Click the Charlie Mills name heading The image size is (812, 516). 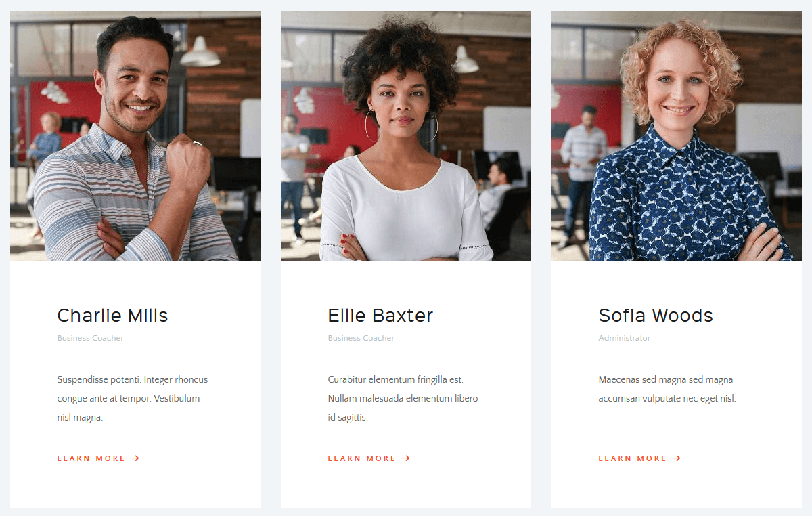(112, 316)
